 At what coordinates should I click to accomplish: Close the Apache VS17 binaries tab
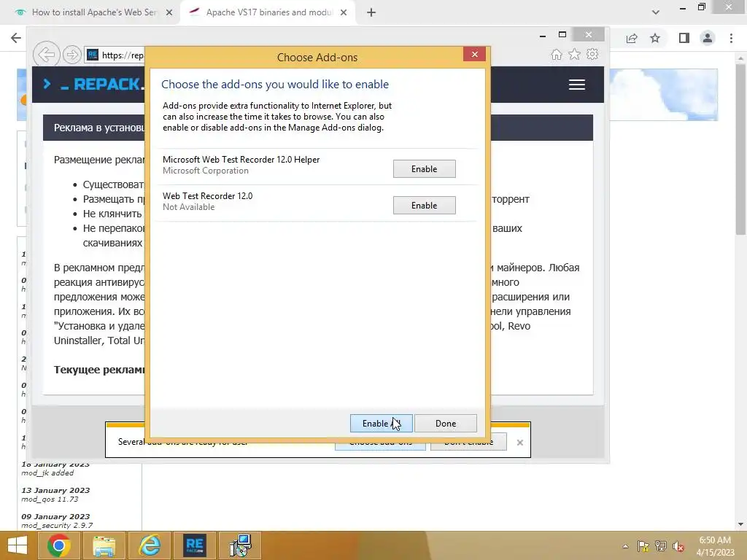(x=344, y=12)
